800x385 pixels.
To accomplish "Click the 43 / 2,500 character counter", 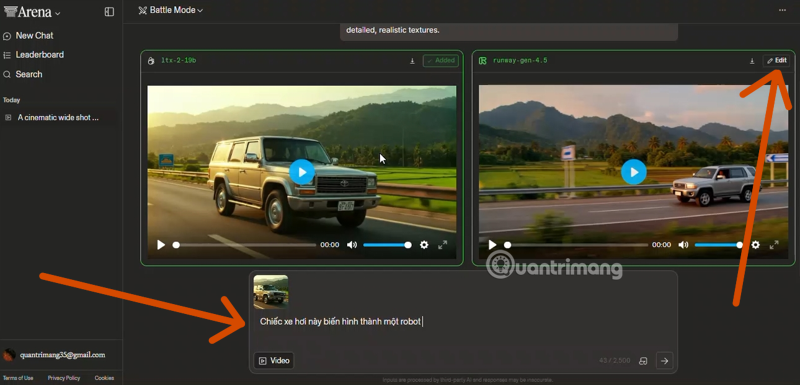I will pos(615,361).
